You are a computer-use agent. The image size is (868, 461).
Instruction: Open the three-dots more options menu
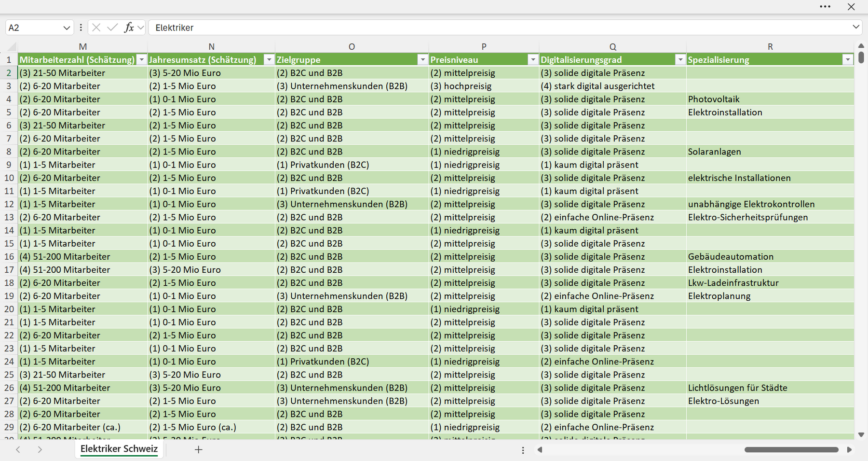825,7
